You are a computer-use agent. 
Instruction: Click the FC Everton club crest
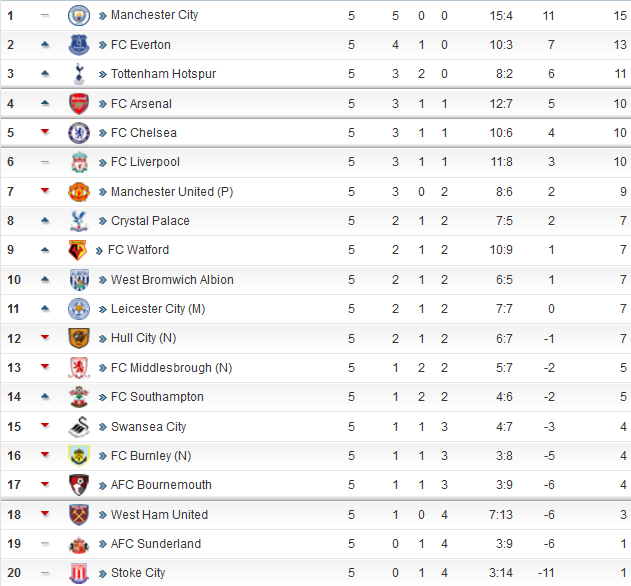tap(79, 45)
